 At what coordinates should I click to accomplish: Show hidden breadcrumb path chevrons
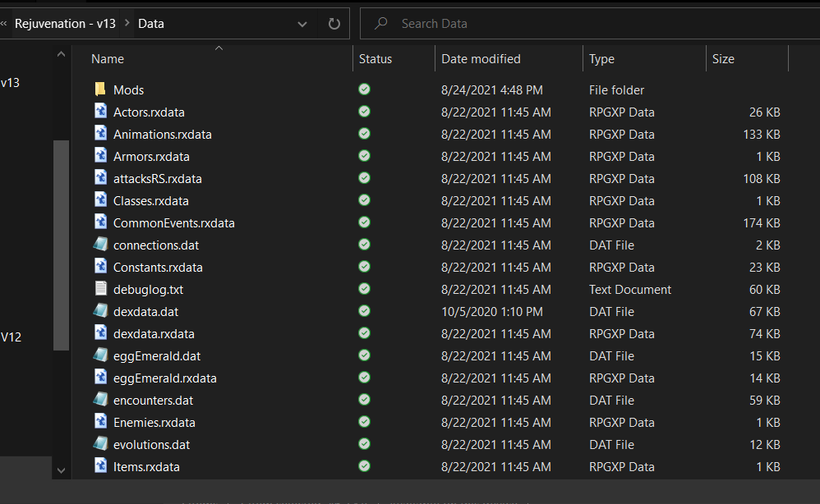click(3, 23)
